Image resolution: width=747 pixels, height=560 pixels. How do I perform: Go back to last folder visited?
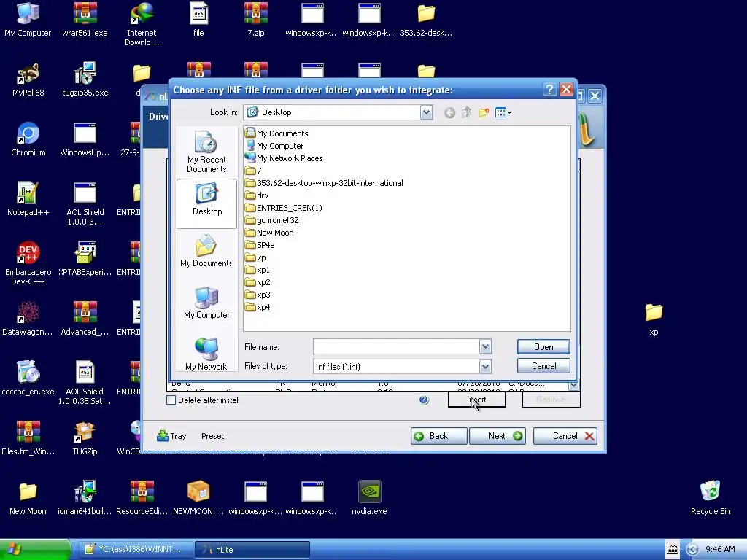[449, 113]
